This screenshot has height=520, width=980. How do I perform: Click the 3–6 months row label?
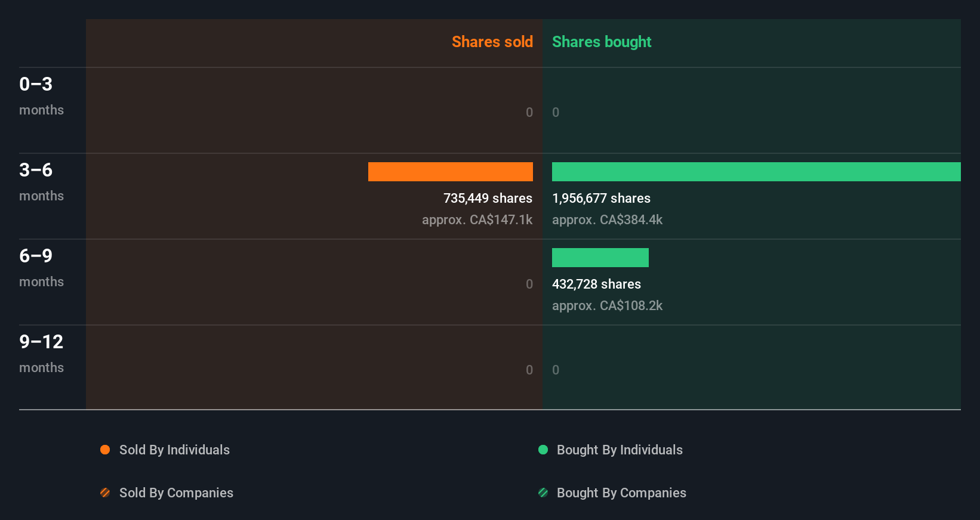pos(41,182)
